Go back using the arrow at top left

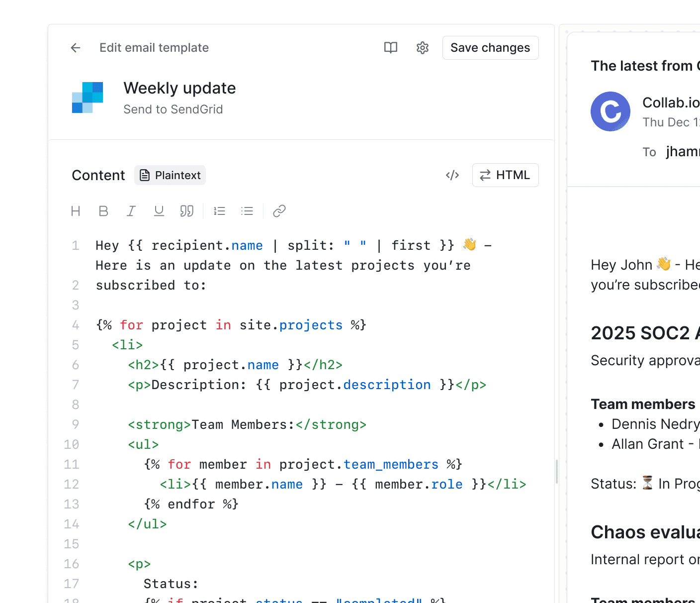point(75,48)
